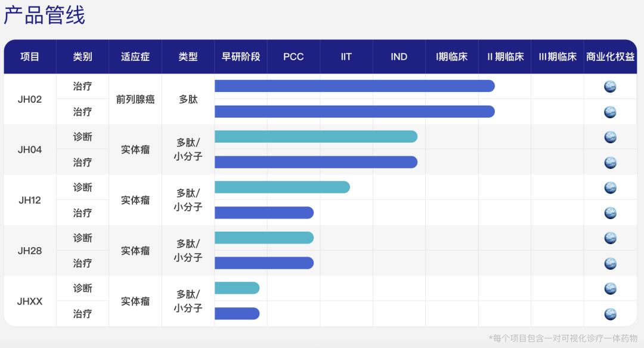
Task: Choose the III期临床 header
Action: [x=557, y=57]
